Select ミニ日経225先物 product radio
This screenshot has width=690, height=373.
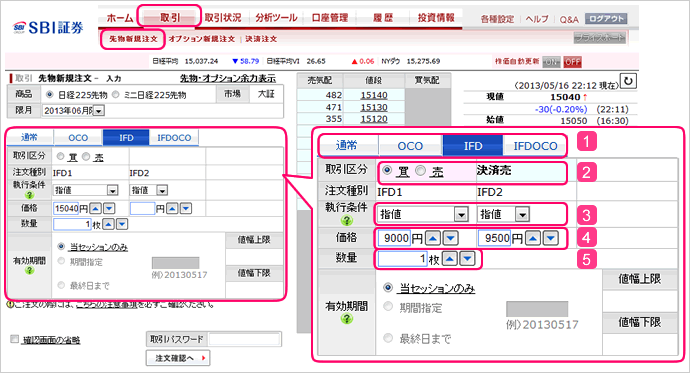coord(116,95)
